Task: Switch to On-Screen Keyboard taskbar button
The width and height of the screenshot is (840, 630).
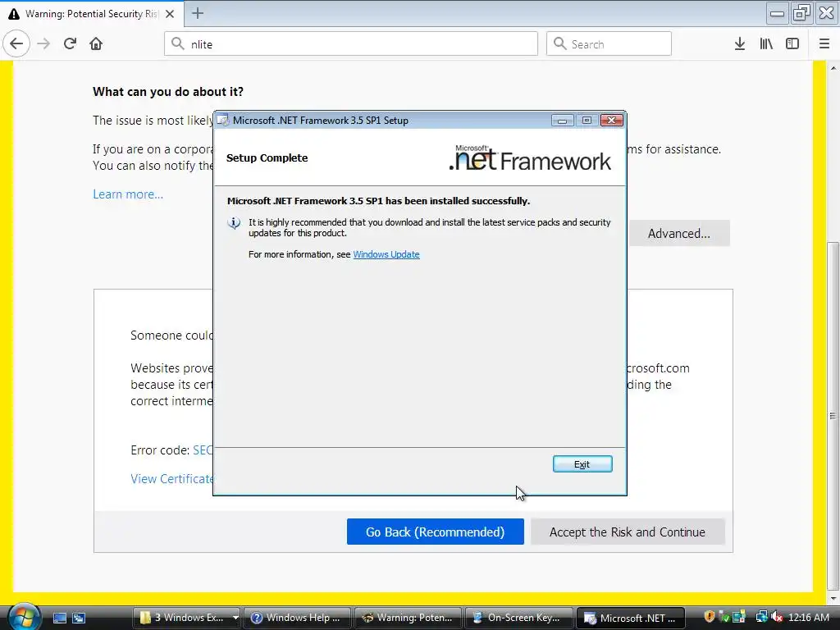Action: pos(519,618)
